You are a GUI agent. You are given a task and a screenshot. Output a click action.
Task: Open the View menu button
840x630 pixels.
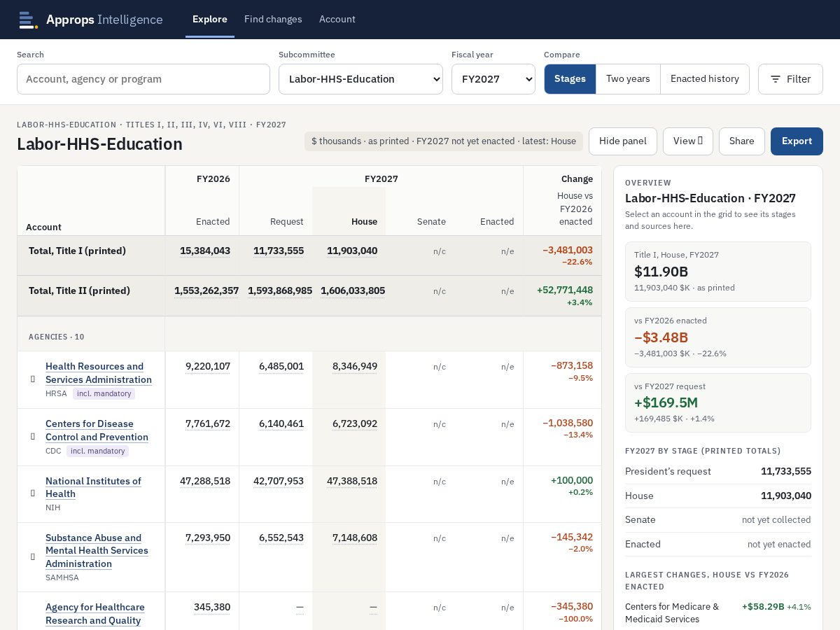[x=687, y=141]
